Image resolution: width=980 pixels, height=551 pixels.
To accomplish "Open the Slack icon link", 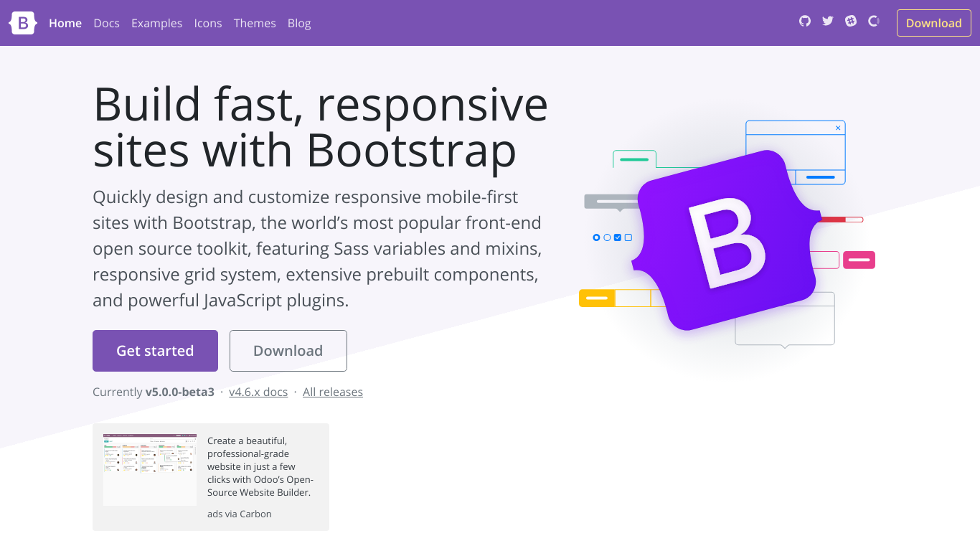I will [x=851, y=21].
